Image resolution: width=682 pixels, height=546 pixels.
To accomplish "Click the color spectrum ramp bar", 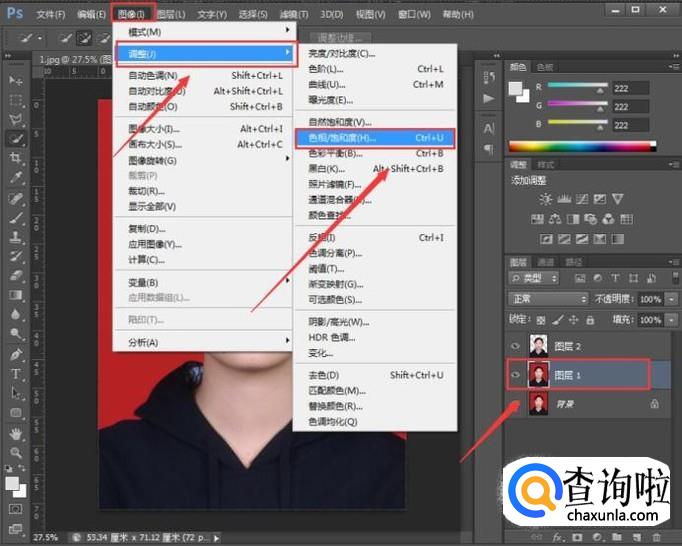I will (582, 146).
